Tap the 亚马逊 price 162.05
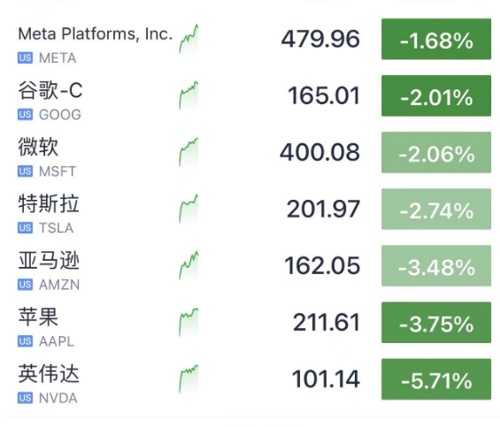The image size is (500, 427). (322, 266)
